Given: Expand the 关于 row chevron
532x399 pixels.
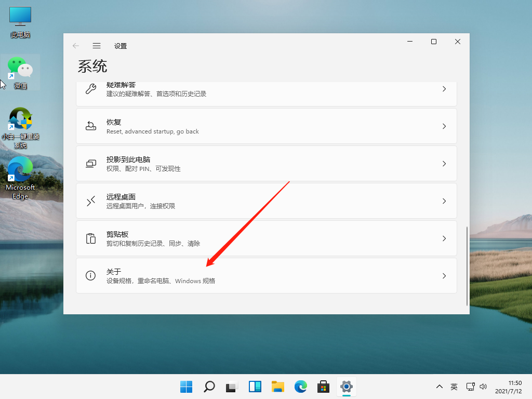Looking at the screenshot, I should click(444, 276).
